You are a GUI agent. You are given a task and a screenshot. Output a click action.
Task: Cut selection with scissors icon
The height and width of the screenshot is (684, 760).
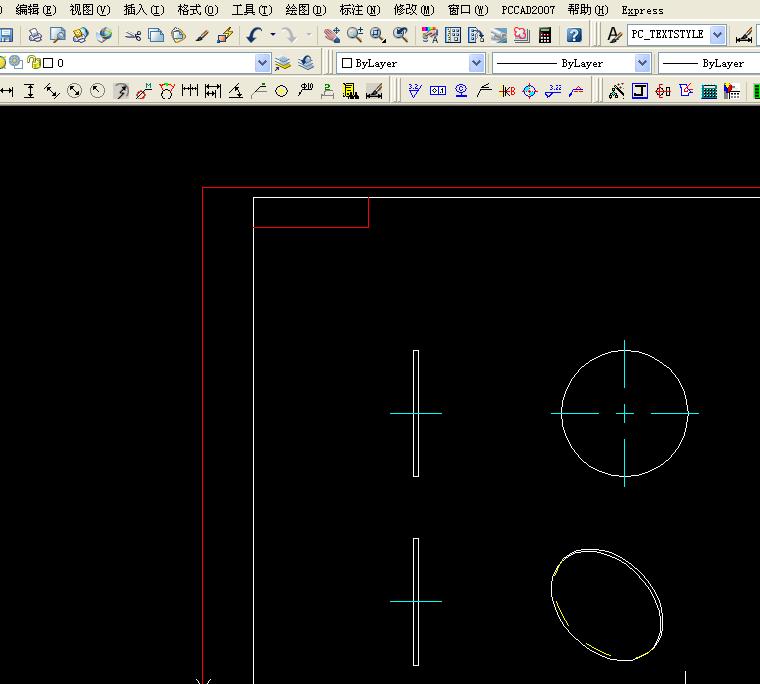pyautogui.click(x=133, y=35)
